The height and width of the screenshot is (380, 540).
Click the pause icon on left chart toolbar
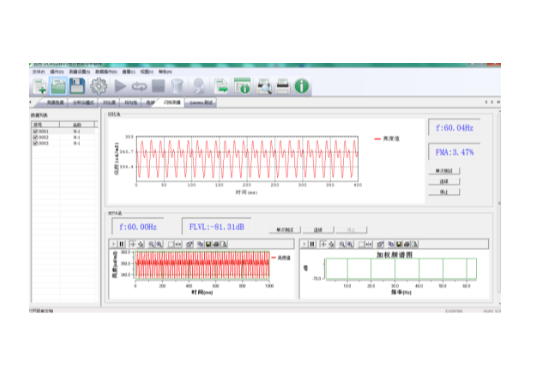coord(122,244)
